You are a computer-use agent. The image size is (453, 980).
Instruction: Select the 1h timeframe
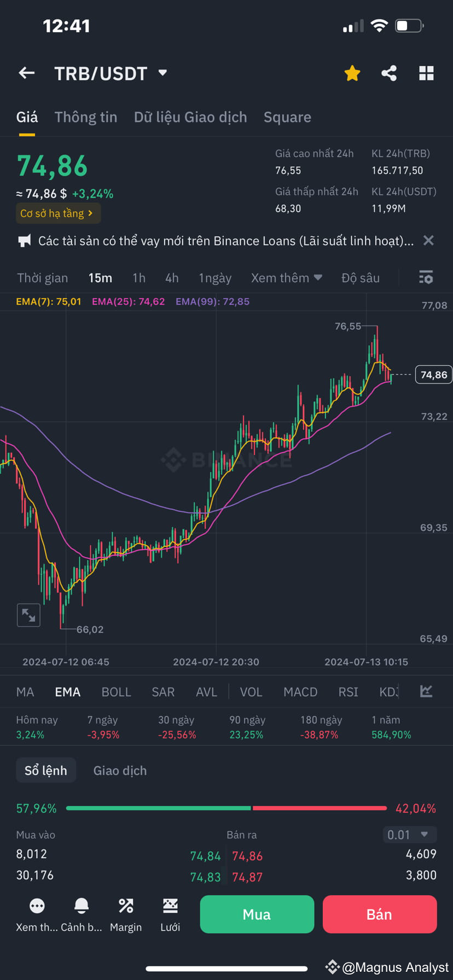click(139, 278)
